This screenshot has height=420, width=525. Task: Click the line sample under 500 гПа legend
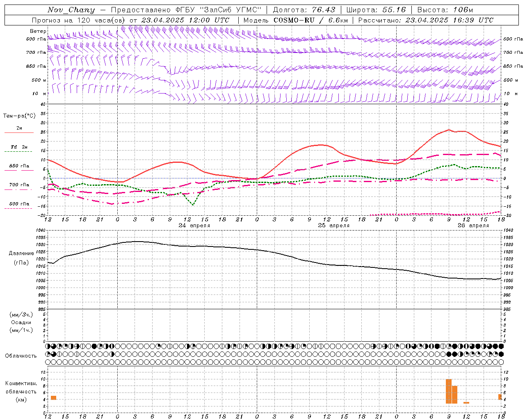pos(18,209)
